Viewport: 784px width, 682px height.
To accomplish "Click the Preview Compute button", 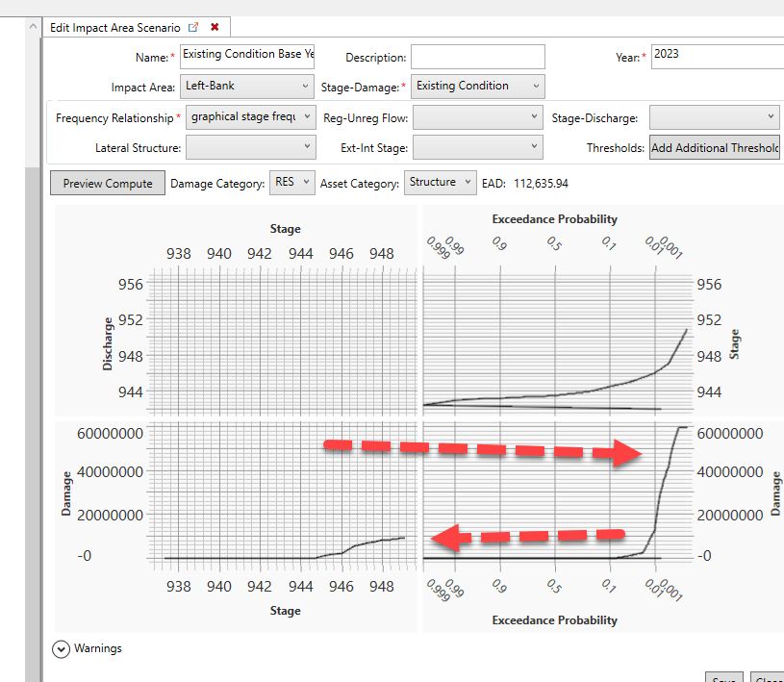I will click(x=107, y=183).
